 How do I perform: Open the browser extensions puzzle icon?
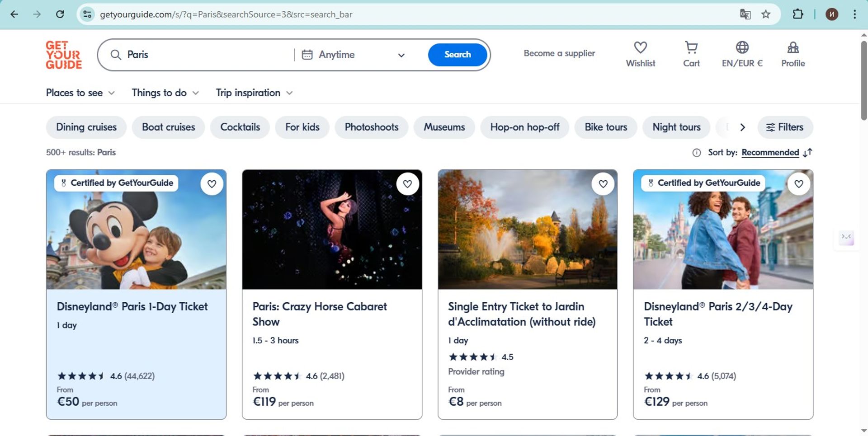798,14
